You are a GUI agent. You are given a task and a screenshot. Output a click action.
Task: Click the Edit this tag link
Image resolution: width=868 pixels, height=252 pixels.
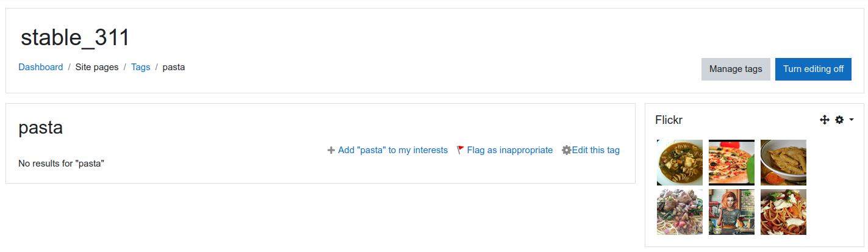[x=596, y=150]
